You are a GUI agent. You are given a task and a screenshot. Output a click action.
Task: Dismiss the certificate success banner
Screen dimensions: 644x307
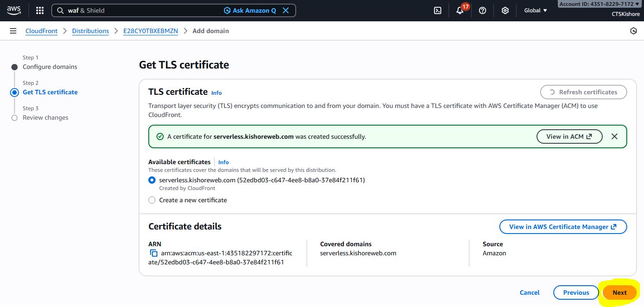[615, 136]
